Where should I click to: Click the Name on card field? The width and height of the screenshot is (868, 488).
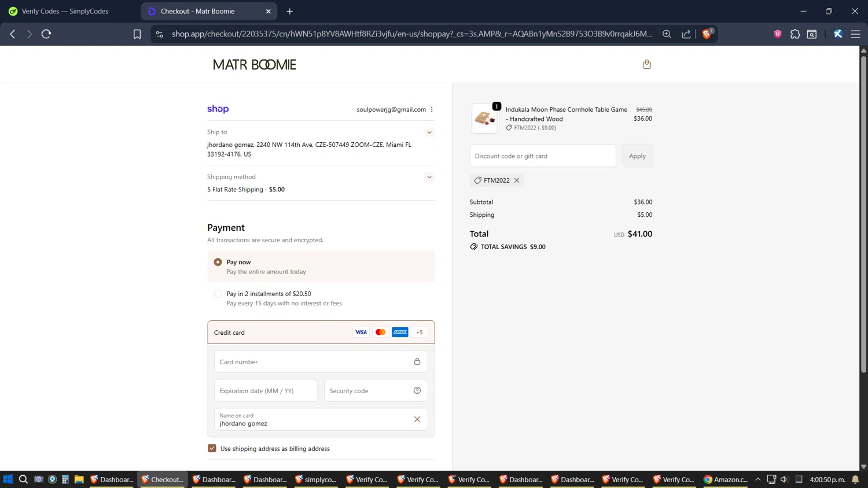click(321, 419)
